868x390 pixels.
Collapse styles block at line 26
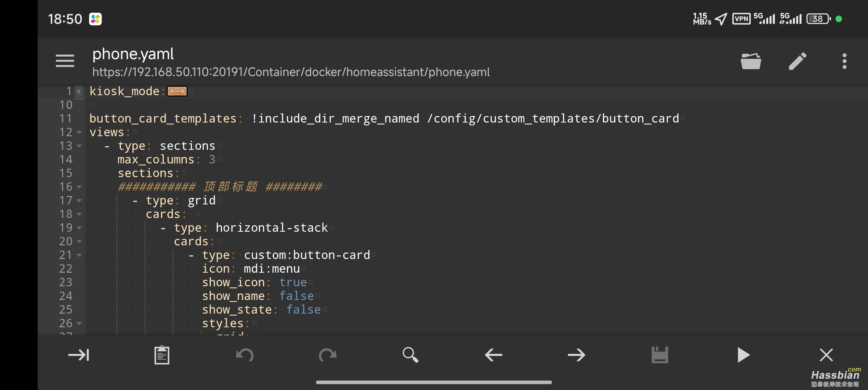(x=79, y=323)
